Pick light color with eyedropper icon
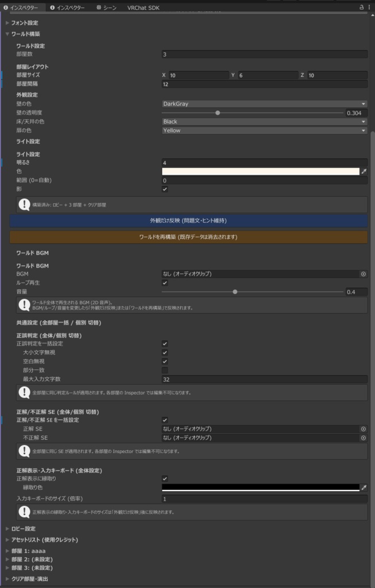Viewport: 375px width, 588px height. point(364,171)
